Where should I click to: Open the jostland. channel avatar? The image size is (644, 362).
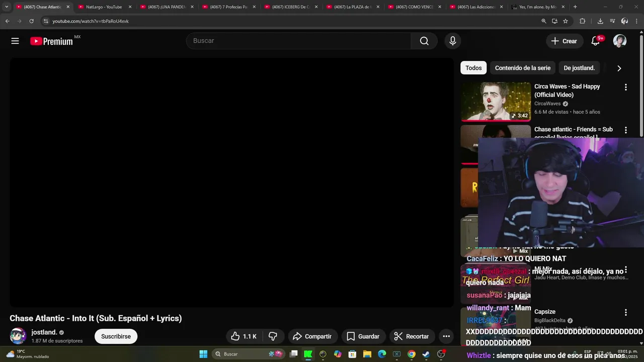pos(18,336)
